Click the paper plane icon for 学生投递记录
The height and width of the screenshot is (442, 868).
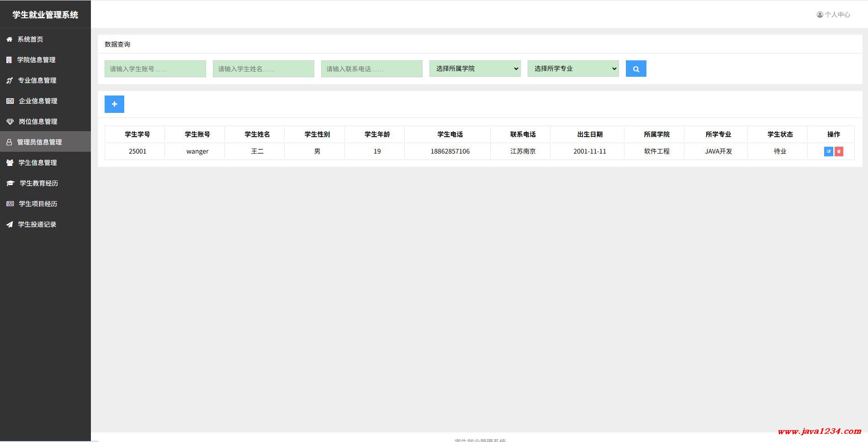(10, 224)
